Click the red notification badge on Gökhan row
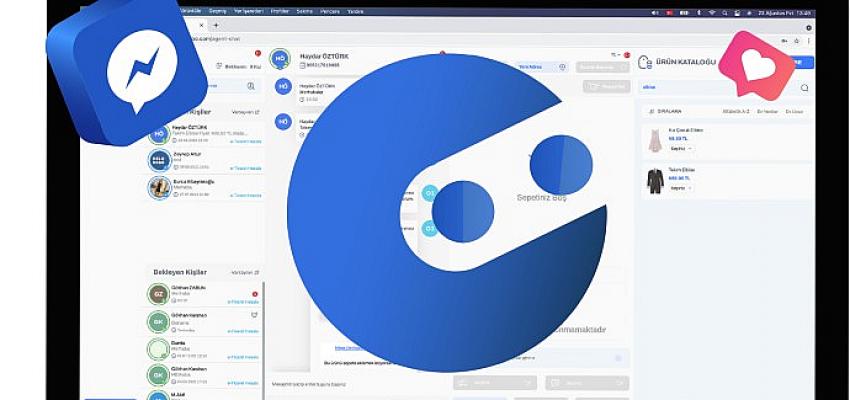850x400 pixels. (x=255, y=294)
